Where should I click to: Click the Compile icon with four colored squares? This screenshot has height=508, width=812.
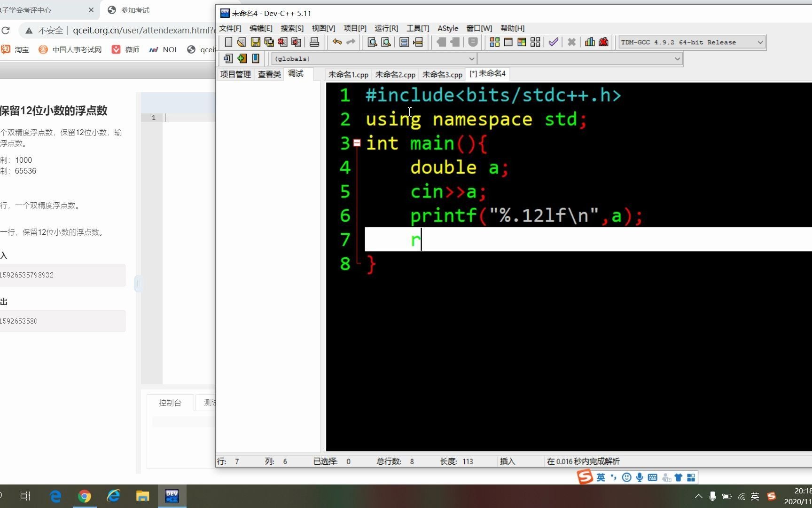click(494, 42)
